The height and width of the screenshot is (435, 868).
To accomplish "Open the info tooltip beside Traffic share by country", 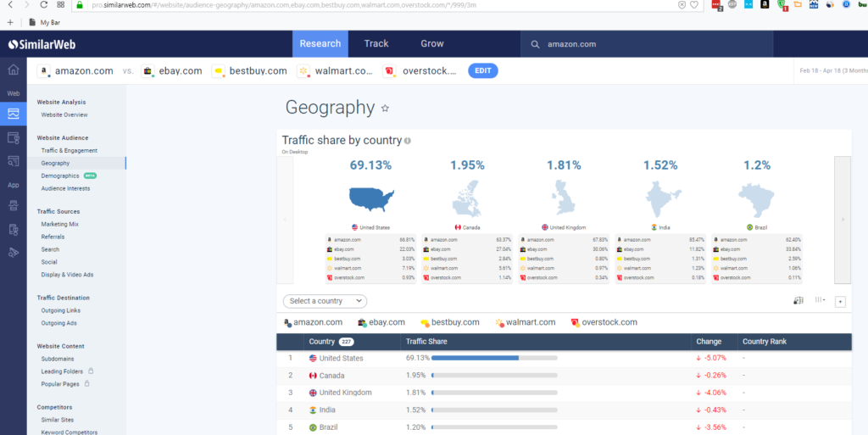I will coord(408,141).
